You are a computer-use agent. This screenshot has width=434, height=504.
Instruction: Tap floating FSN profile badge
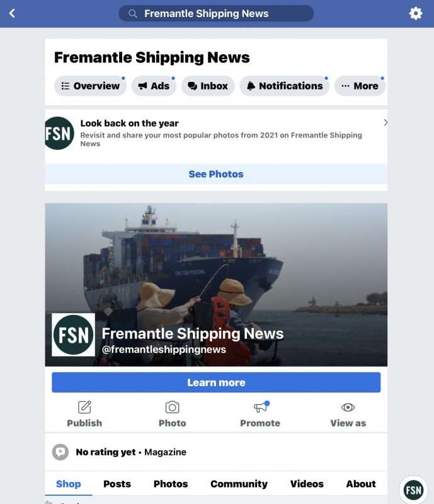click(413, 490)
